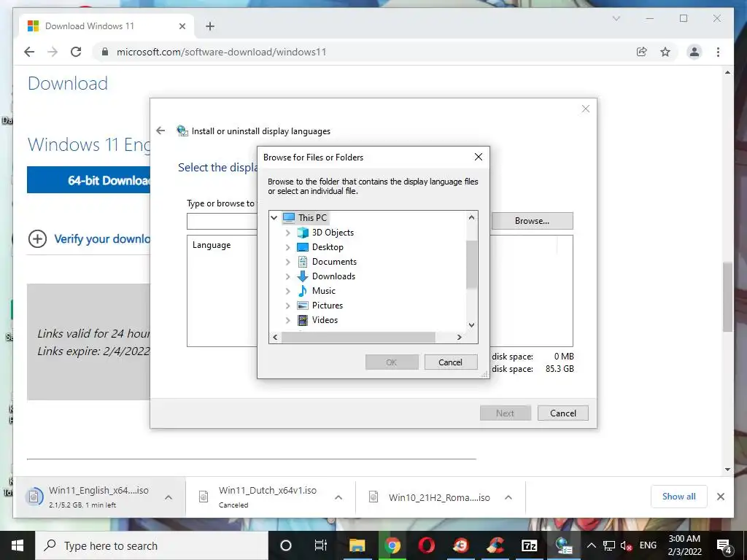Open the notification center icon
747x560 pixels.
(724, 545)
